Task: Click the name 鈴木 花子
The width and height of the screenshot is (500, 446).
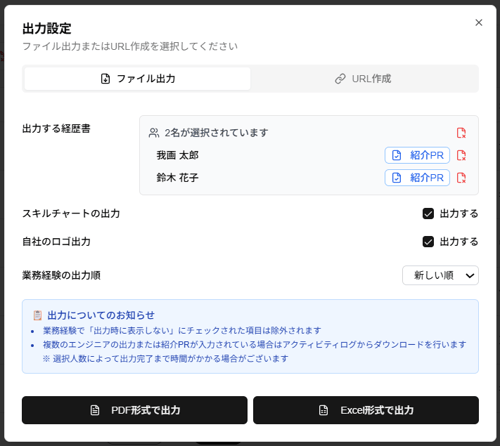Action: point(177,178)
